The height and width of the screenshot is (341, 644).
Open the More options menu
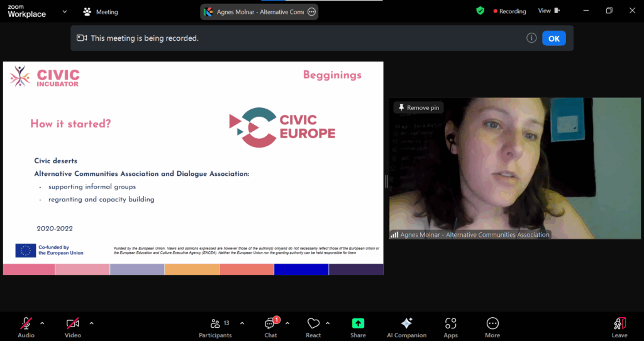492,327
